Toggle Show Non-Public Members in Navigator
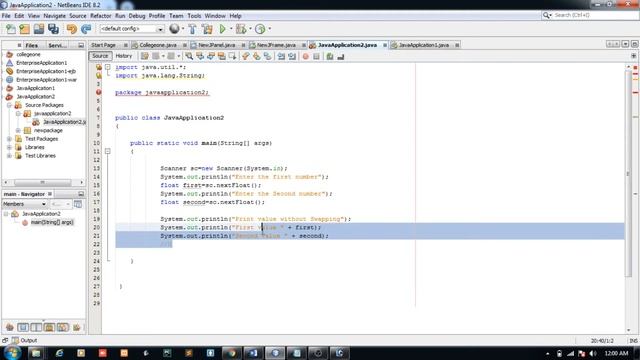Viewport: 640px width, 360px height. click(x=49, y=327)
